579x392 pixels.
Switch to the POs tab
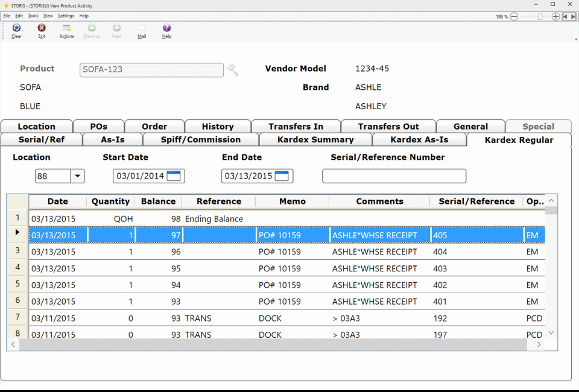click(x=98, y=126)
